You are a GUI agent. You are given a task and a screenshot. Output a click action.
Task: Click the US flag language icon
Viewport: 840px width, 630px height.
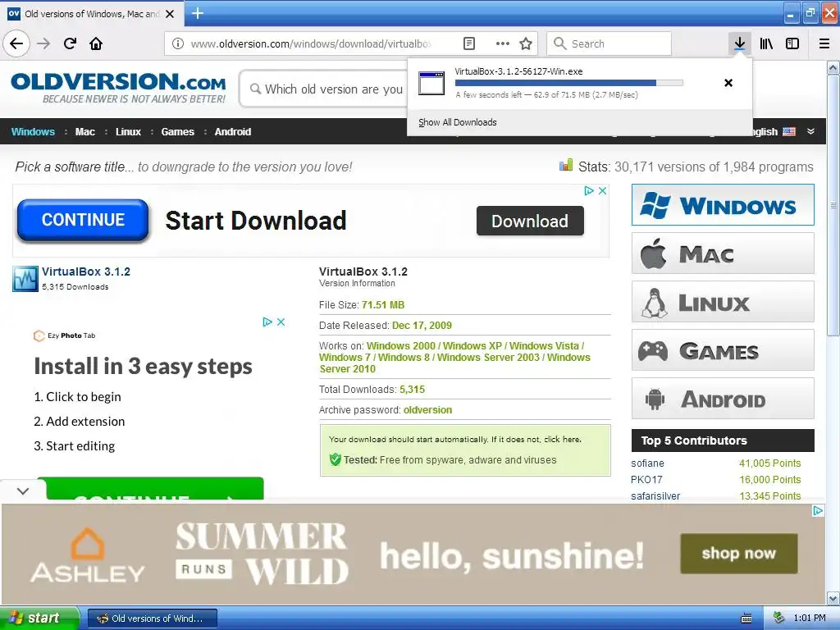click(x=789, y=131)
